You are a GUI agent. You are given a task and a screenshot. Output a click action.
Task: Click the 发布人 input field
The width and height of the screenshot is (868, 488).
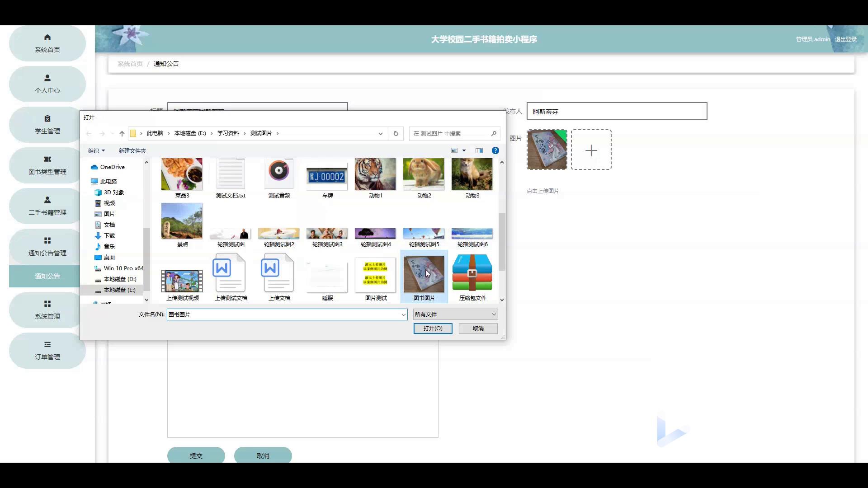617,111
